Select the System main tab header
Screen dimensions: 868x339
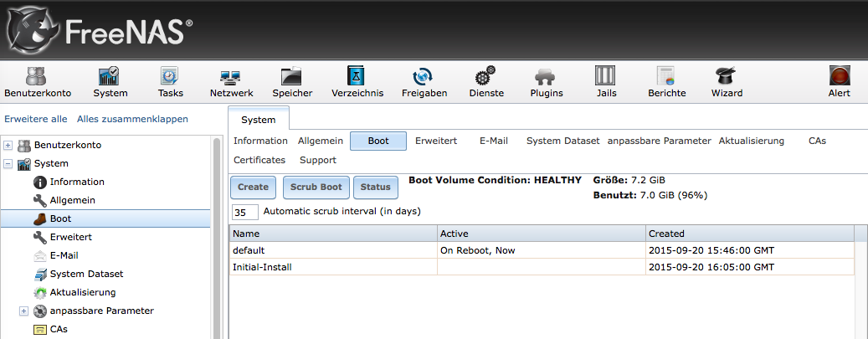pyautogui.click(x=259, y=119)
